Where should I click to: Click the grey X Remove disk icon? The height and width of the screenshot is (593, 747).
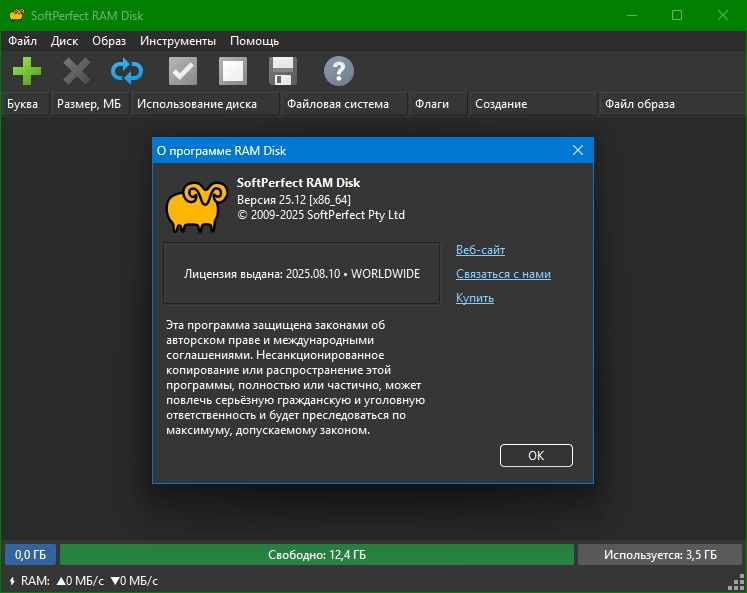(x=77, y=71)
